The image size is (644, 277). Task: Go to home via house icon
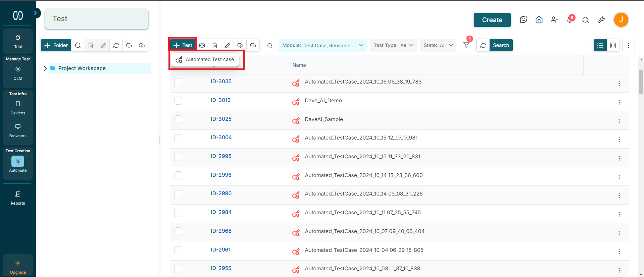tap(539, 20)
